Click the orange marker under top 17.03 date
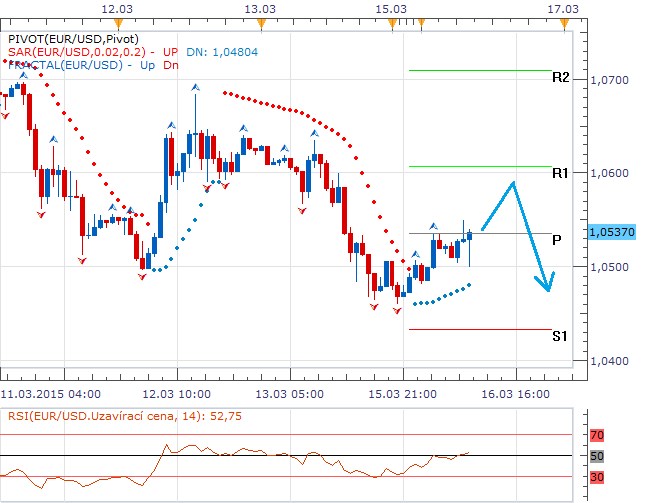645x503 pixels. tap(566, 22)
